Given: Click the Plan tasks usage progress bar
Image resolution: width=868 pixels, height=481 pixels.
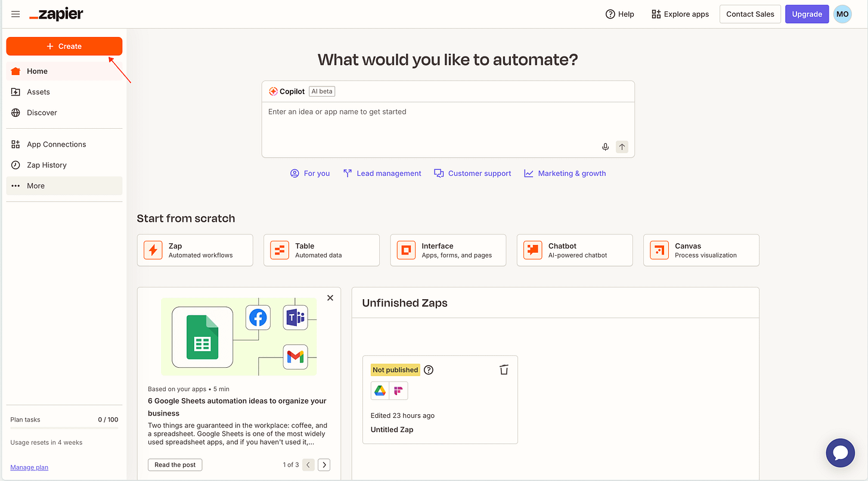Looking at the screenshot, I should (64, 428).
